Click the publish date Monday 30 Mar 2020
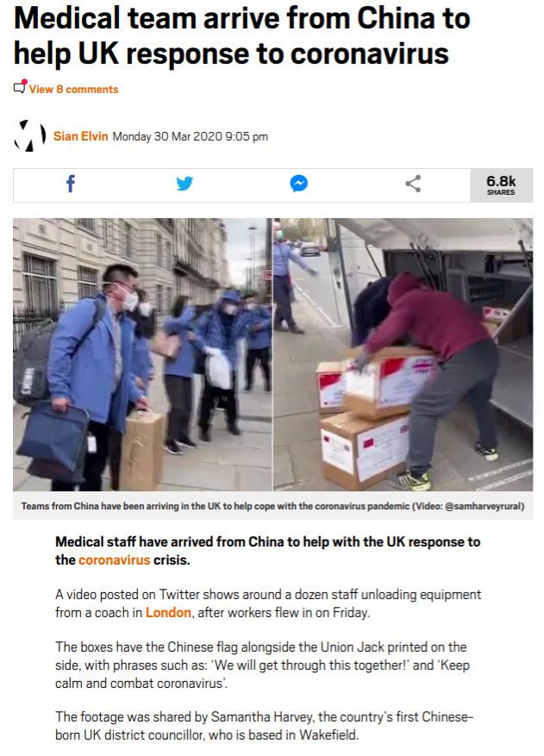This screenshot has width=544, height=756. 190,137
